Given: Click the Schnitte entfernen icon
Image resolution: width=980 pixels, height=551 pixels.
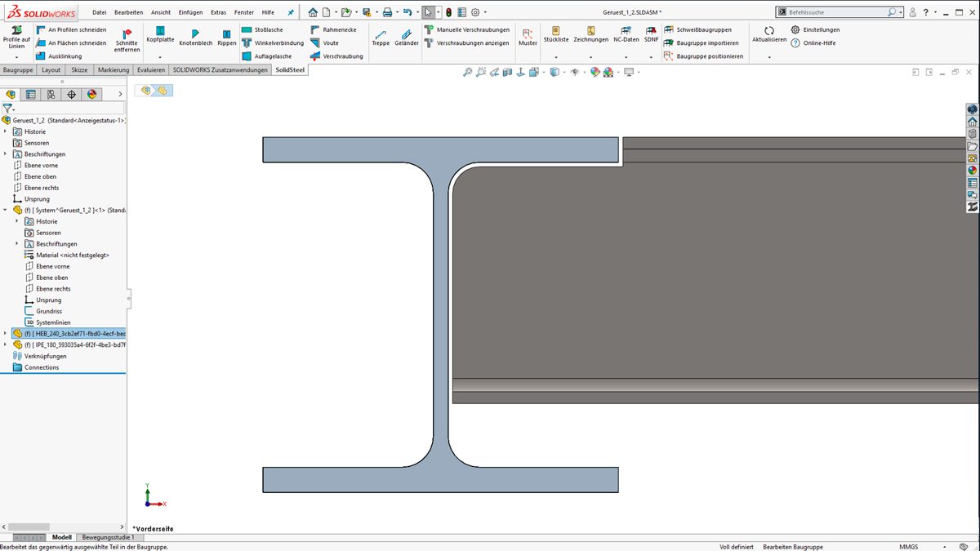Looking at the screenshot, I should click(127, 34).
